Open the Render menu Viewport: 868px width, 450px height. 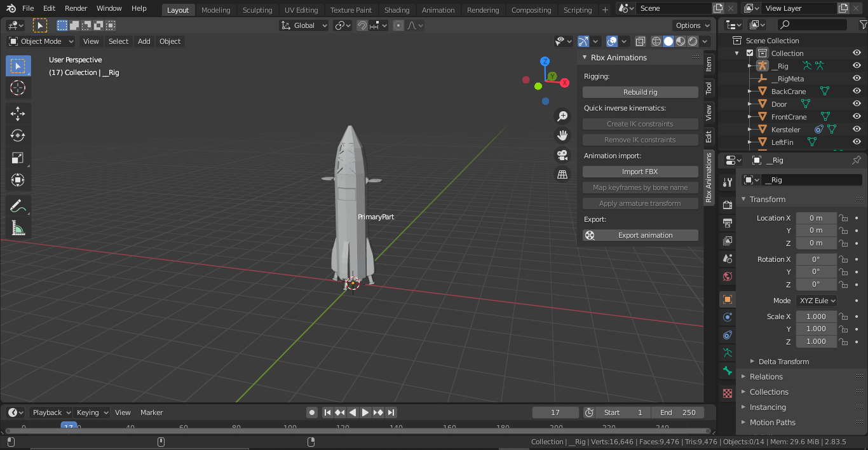pyautogui.click(x=76, y=8)
